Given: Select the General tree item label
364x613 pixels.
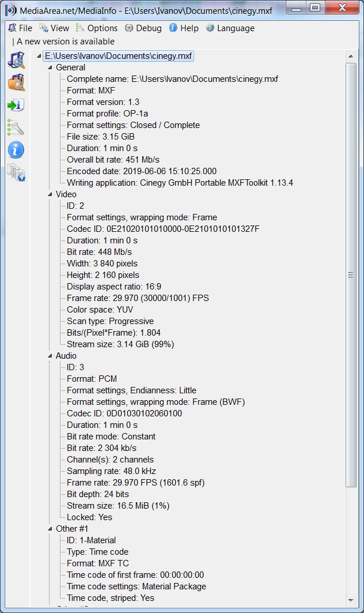Looking at the screenshot, I should pos(70,67).
